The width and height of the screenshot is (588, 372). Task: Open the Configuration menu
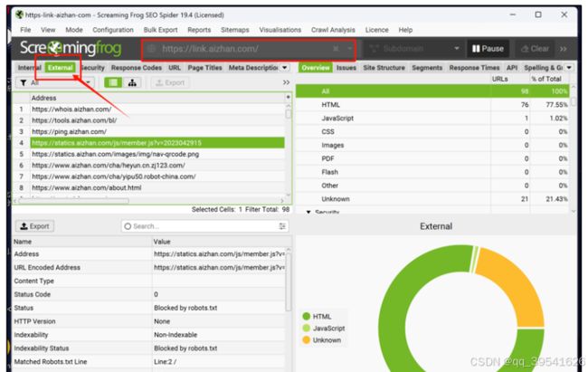pyautogui.click(x=113, y=30)
